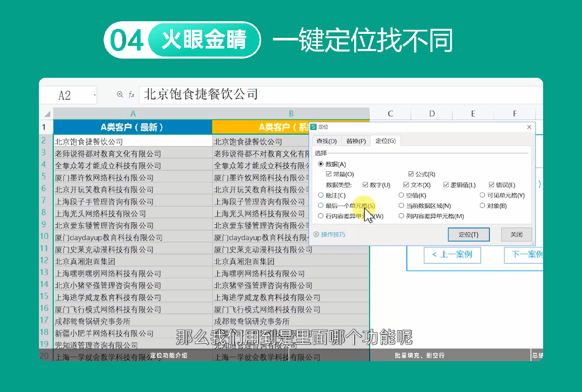Select the 列内容差异单元格(M) radio button
This screenshot has height=392, width=582.
click(x=401, y=216)
